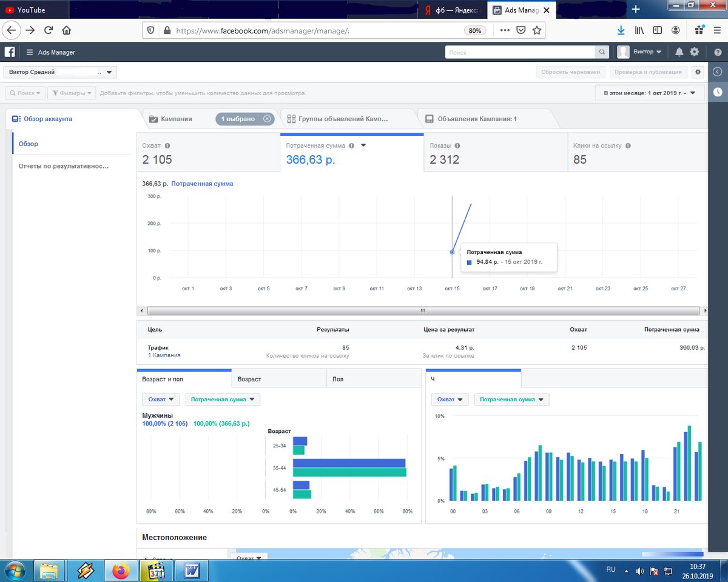Image resolution: width=728 pixels, height=582 pixels.
Task: Click the Потраченная сумма chart legend link
Action: click(202, 184)
